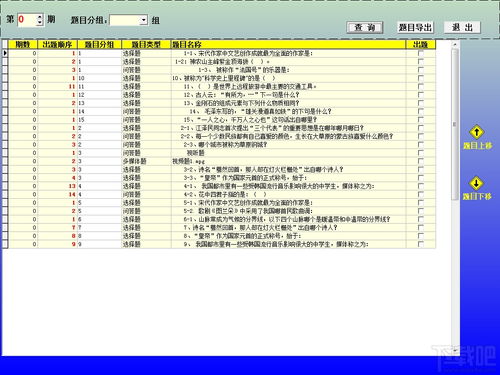Click the 题目导出 export button

point(415,27)
